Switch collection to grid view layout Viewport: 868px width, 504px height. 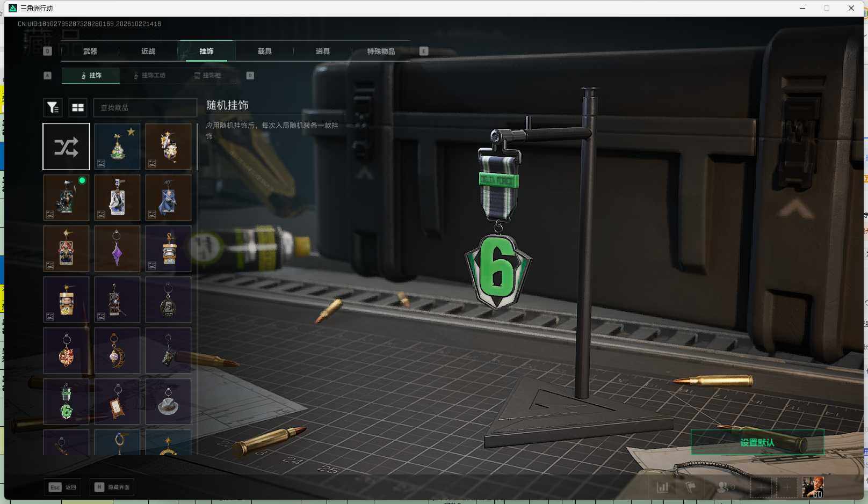tap(78, 108)
